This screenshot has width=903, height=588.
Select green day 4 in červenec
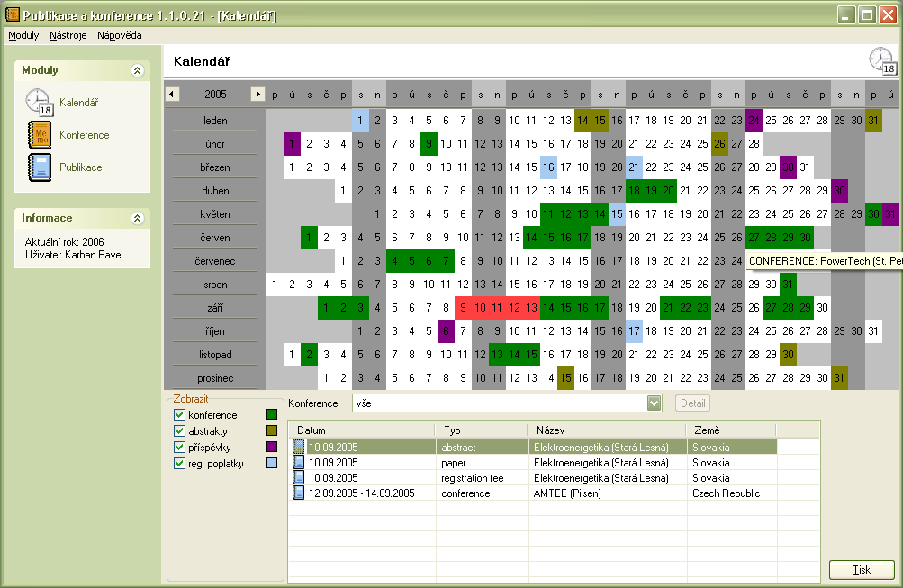pos(394,261)
